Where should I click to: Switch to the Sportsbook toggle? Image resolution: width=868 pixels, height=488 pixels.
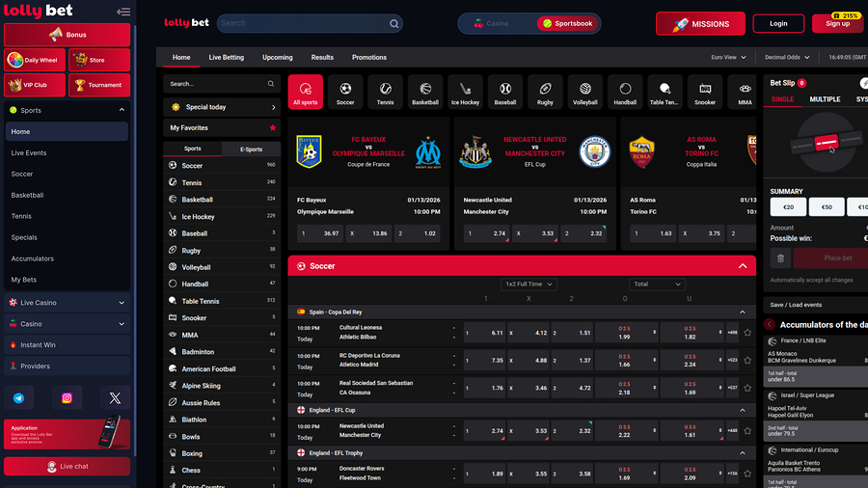[x=567, y=24]
